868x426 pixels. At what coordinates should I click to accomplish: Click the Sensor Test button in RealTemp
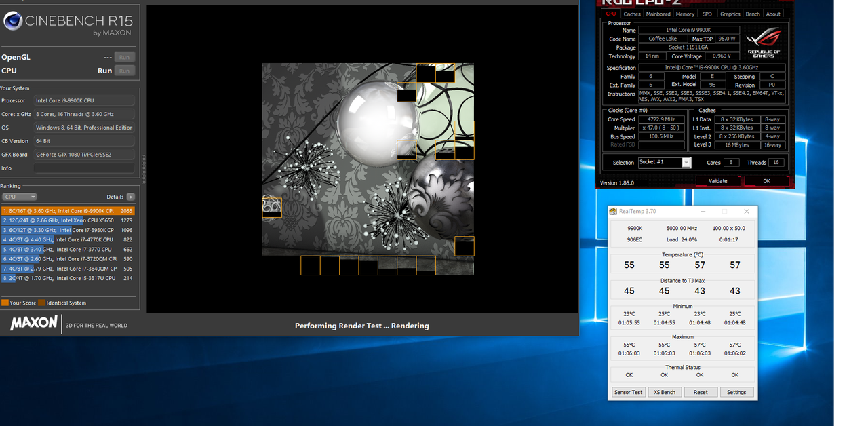628,392
